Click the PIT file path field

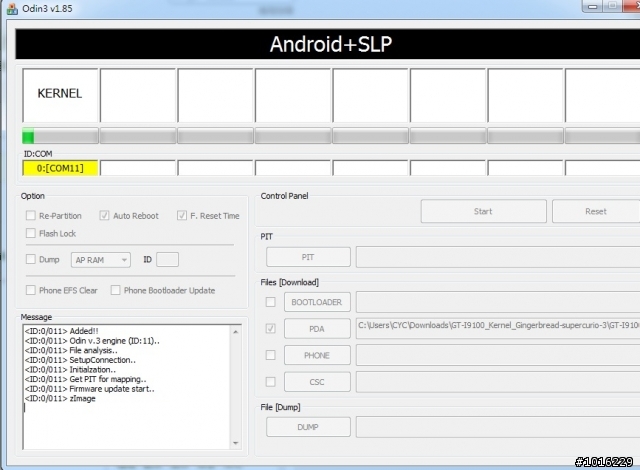coord(498,257)
